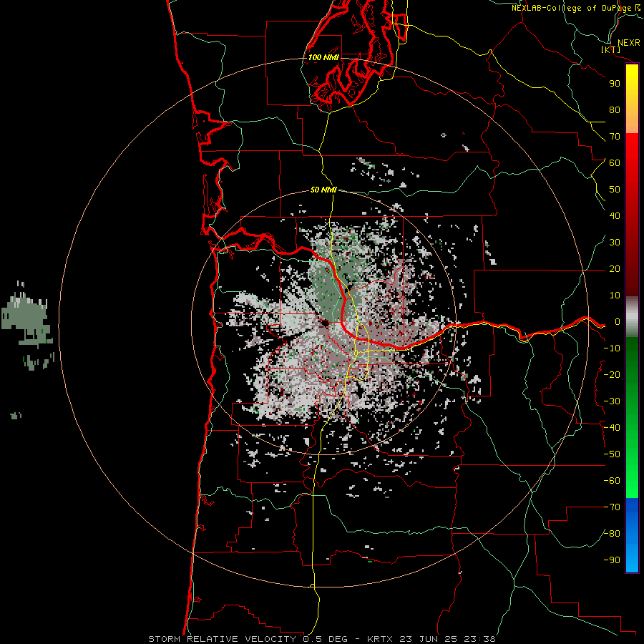
Task: Click the KRTX radar site identifier
Action: 380,639
